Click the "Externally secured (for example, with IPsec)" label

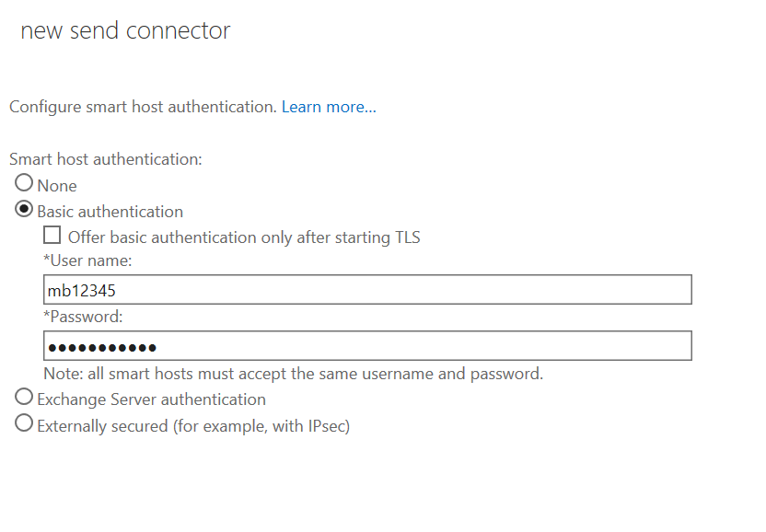193,426
